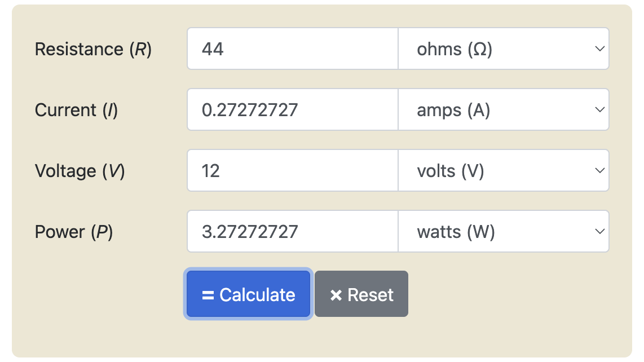Focus the Resistance field showing 44

(x=293, y=49)
